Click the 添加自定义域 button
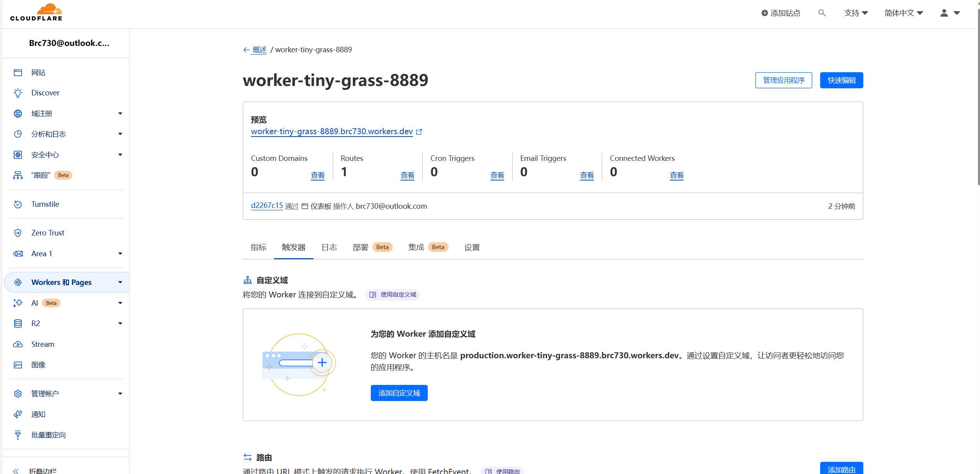 tap(399, 393)
